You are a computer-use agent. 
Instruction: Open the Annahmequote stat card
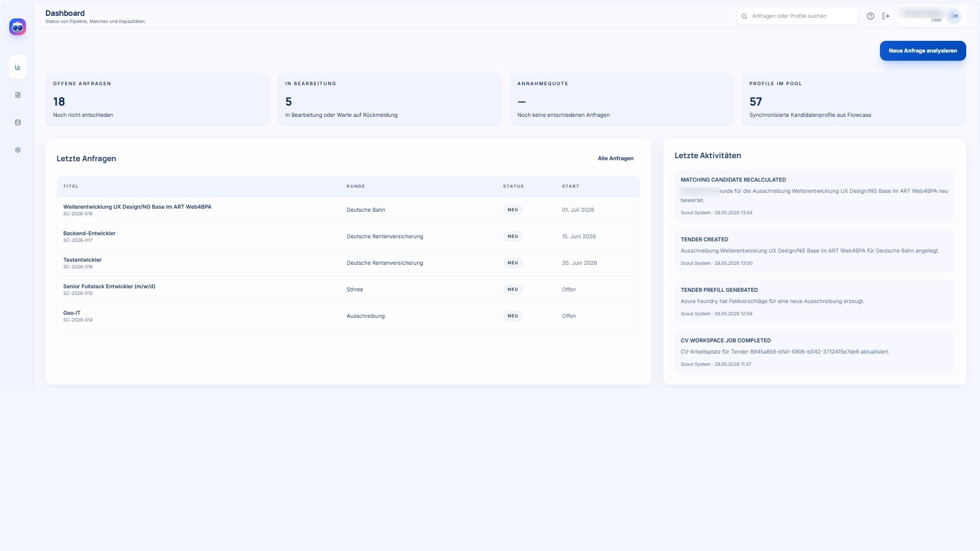622,100
